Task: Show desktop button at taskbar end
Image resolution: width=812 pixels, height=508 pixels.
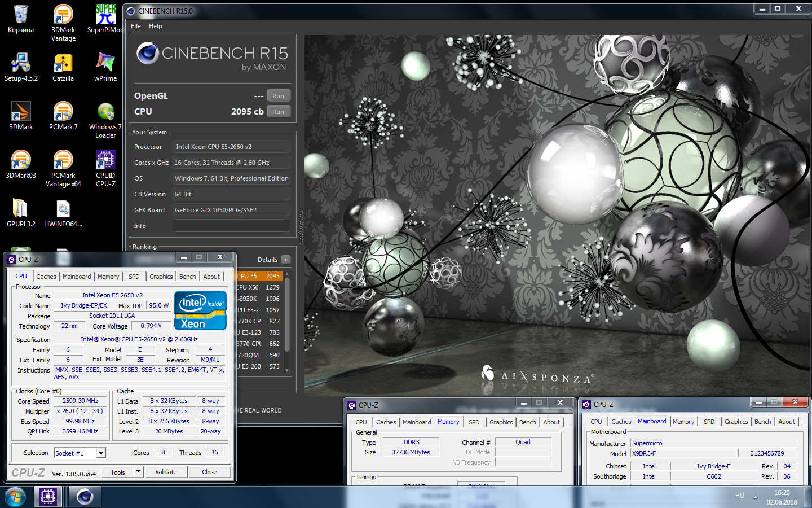Action: click(808, 497)
